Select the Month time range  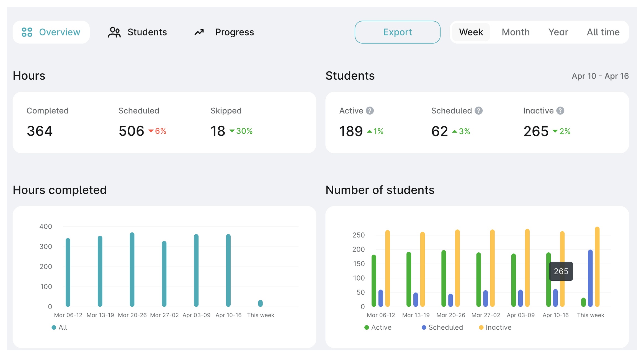(x=516, y=32)
